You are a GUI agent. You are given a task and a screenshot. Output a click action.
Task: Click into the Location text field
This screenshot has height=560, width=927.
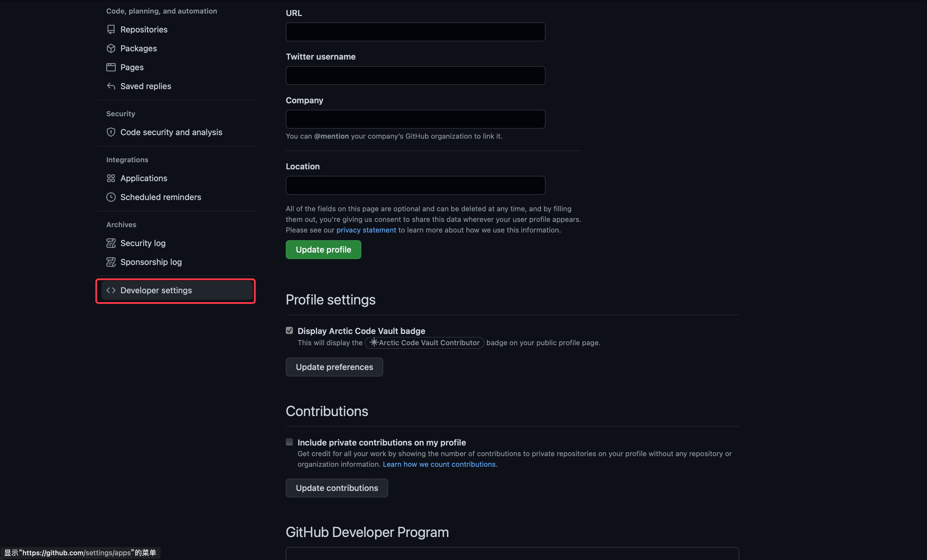click(x=415, y=185)
